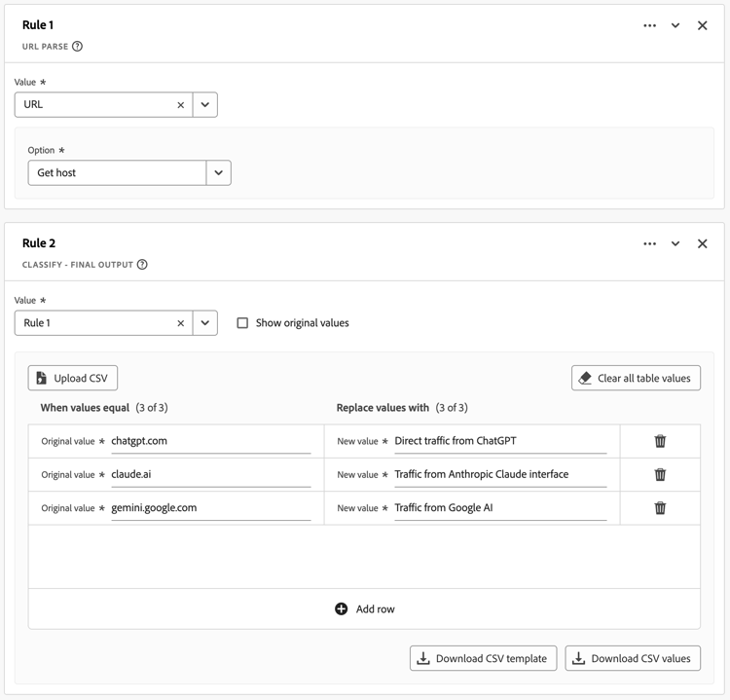Screen dimensions: 730x700
Task: Open the Classify final output help icon
Action: pos(142,265)
